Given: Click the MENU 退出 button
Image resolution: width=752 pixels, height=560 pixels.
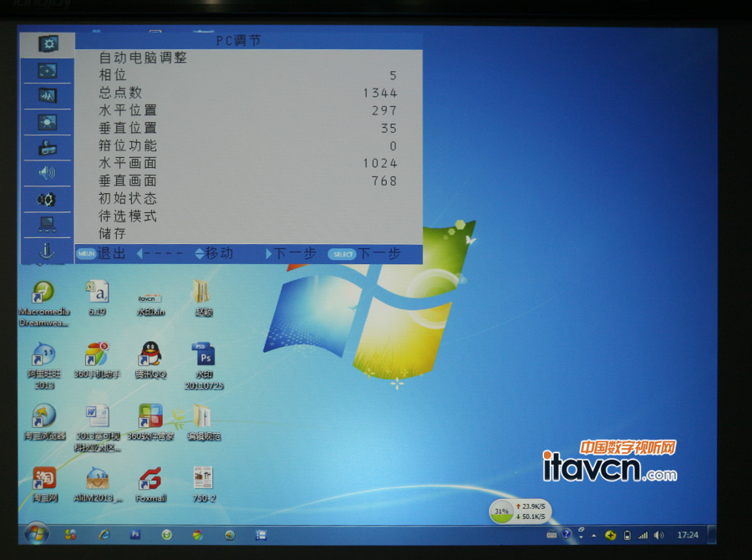Looking at the screenshot, I should tap(101, 253).
